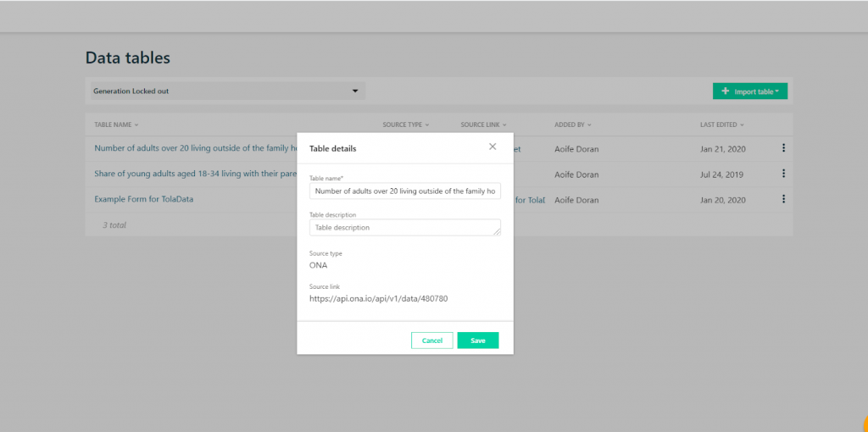868x432 pixels.
Task: Click the Table description text area
Action: pos(405,227)
